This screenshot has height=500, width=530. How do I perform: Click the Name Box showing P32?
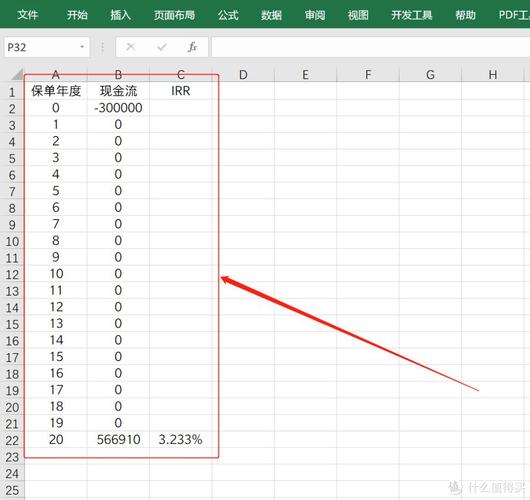[x=47, y=47]
